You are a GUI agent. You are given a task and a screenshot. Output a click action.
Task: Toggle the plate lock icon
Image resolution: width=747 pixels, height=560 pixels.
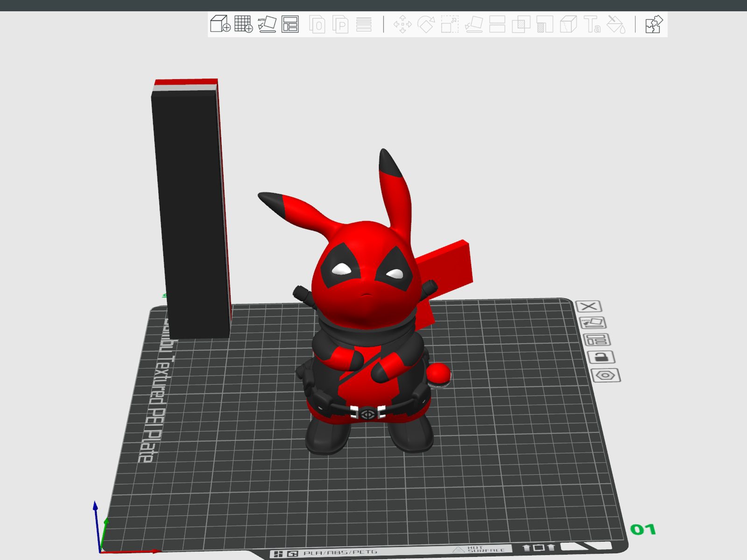click(601, 357)
